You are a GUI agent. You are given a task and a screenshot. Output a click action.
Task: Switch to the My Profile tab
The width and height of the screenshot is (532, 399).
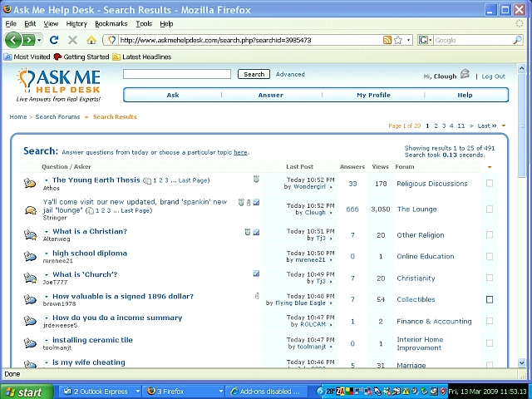coord(373,95)
